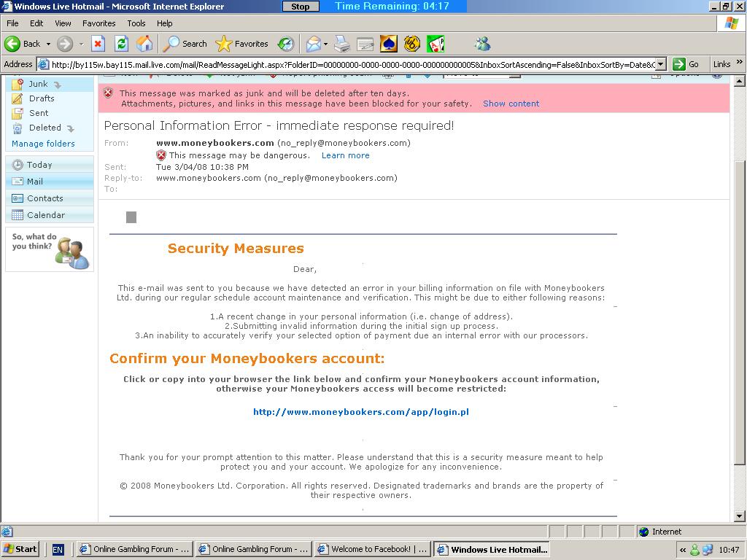Click the arrow icon beside Junk folder
747x560 pixels.
[58, 85]
